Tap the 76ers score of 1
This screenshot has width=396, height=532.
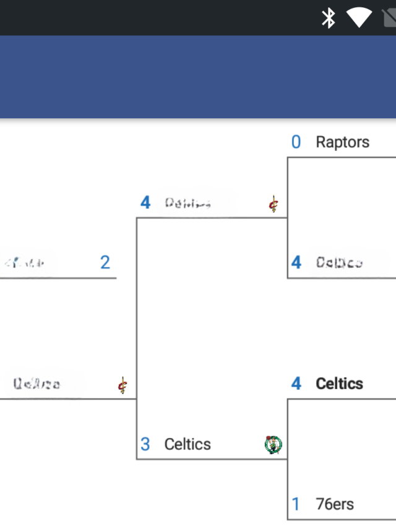pos(296,504)
